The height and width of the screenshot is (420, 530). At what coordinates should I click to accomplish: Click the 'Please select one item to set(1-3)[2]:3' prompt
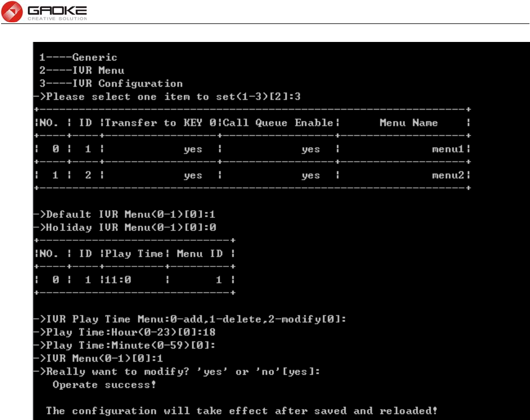(x=167, y=97)
